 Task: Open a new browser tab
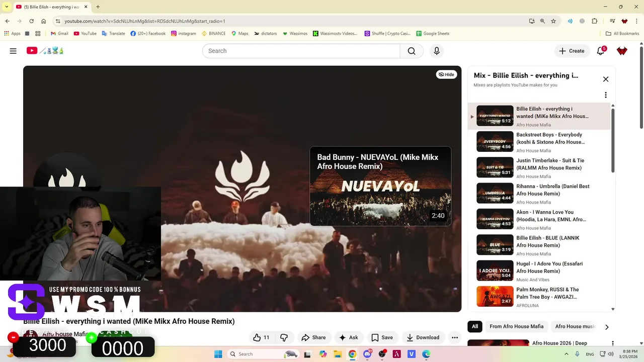pos(98,7)
